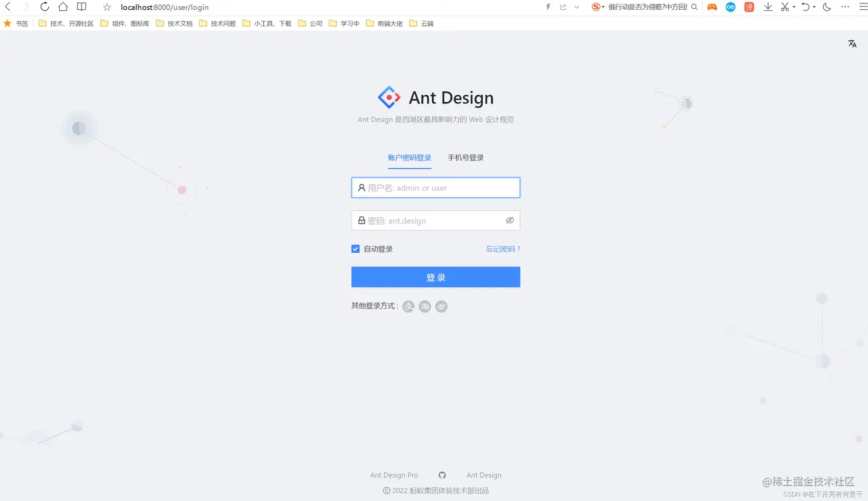This screenshot has height=501, width=868.
Task: Click the share page icon in address bar
Action: pyautogui.click(x=563, y=7)
